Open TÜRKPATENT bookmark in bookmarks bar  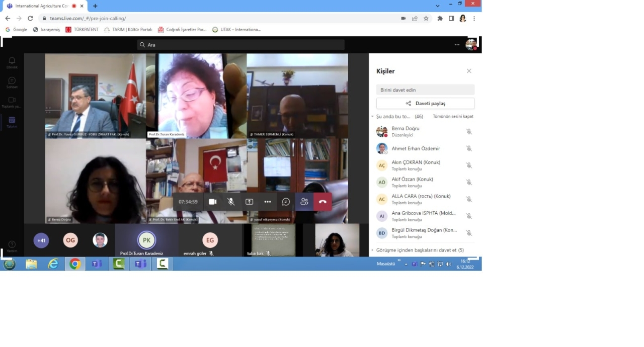tap(83, 30)
